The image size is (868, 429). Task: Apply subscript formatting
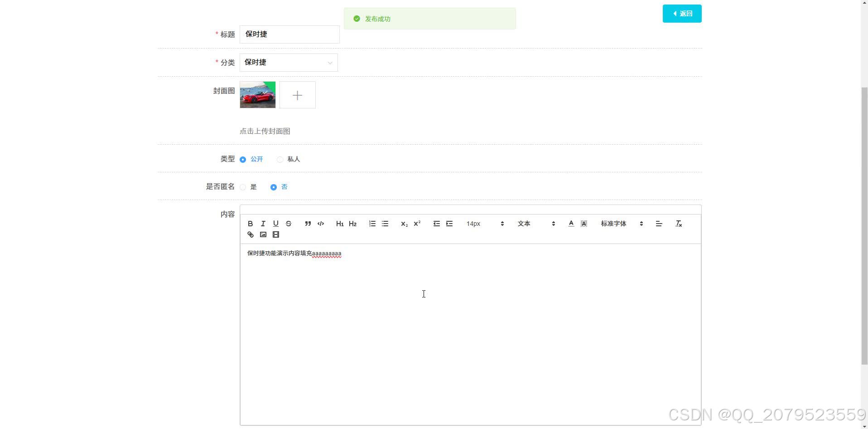tap(404, 224)
